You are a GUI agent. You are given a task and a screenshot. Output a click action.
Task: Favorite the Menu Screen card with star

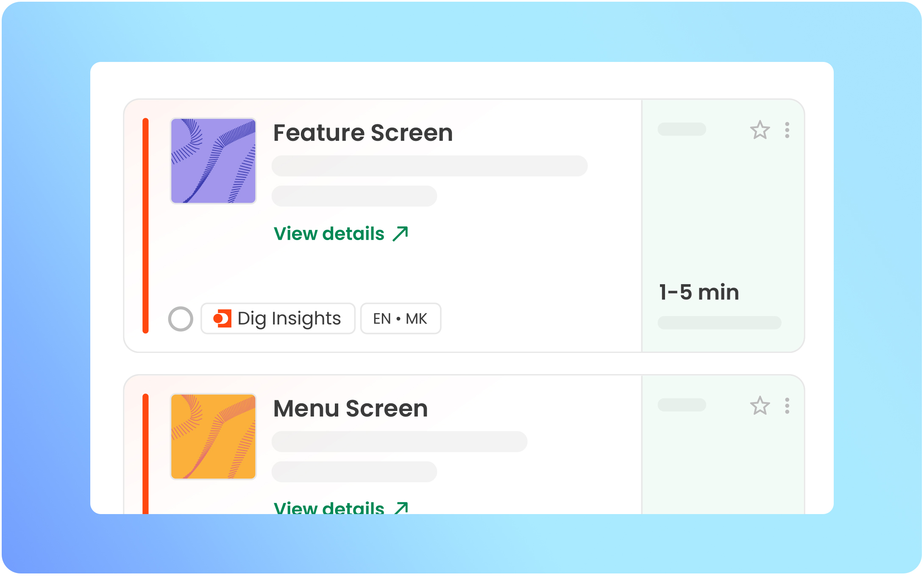click(760, 406)
